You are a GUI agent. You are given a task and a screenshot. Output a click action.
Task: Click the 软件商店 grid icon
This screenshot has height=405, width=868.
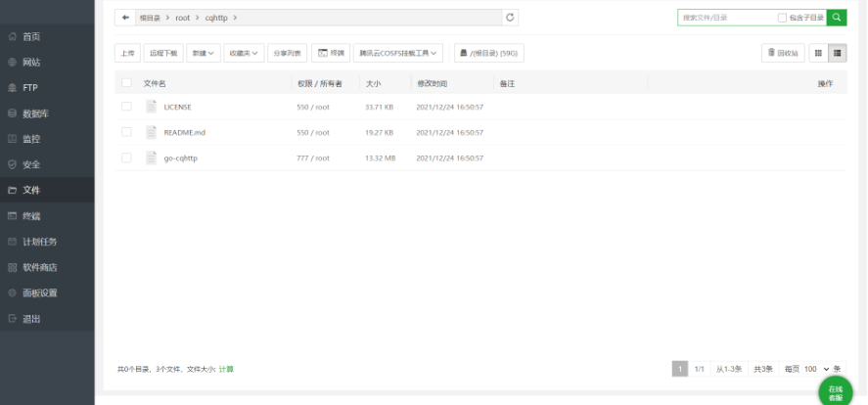coord(12,267)
